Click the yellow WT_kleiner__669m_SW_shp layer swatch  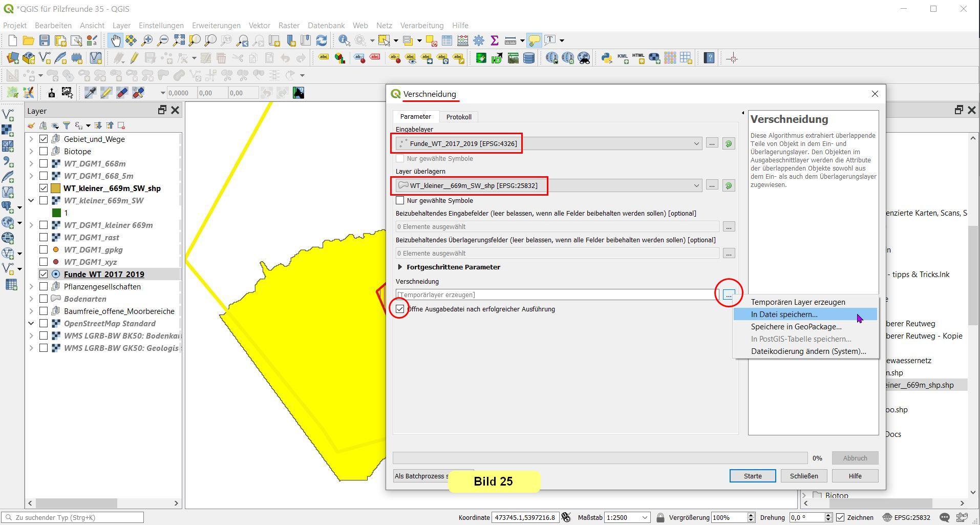click(x=56, y=188)
